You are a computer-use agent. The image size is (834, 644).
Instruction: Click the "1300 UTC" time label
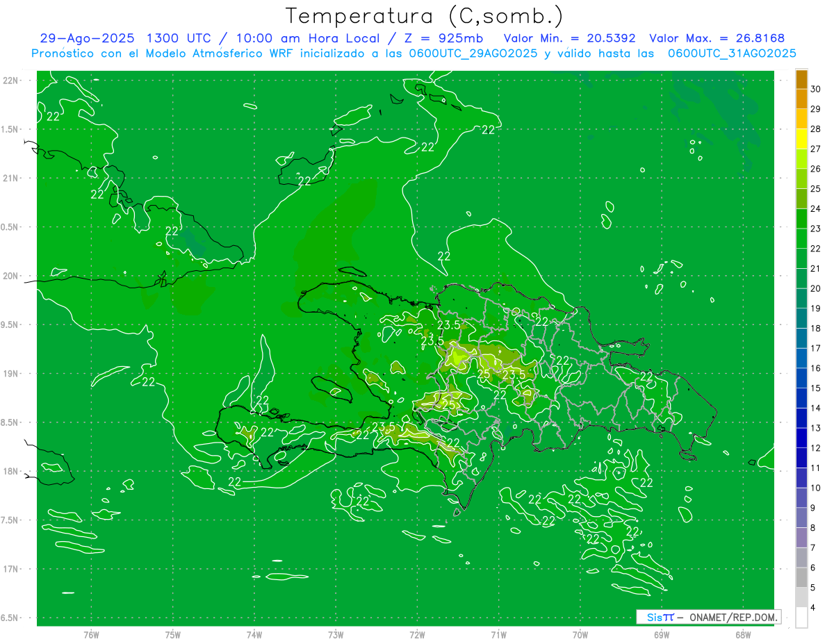coord(178,38)
